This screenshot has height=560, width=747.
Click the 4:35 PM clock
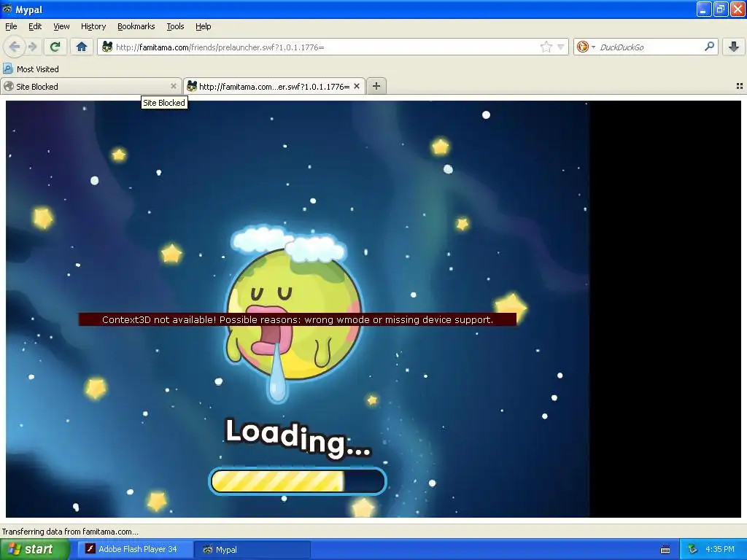point(720,549)
